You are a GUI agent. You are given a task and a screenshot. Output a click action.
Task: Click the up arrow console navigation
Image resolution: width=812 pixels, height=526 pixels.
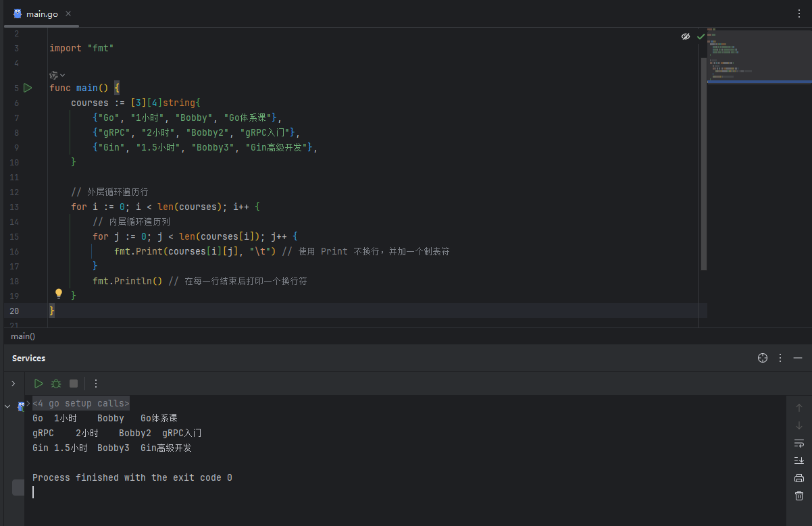pos(799,408)
